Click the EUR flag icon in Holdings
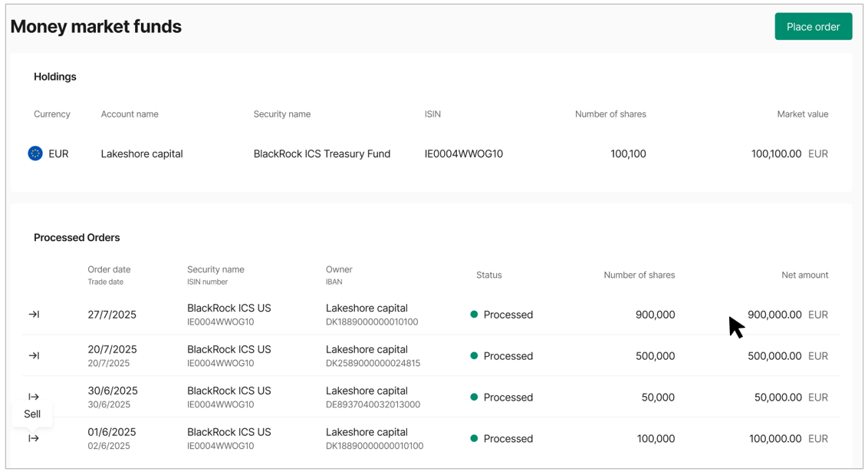This screenshot has width=868, height=472. coord(35,153)
